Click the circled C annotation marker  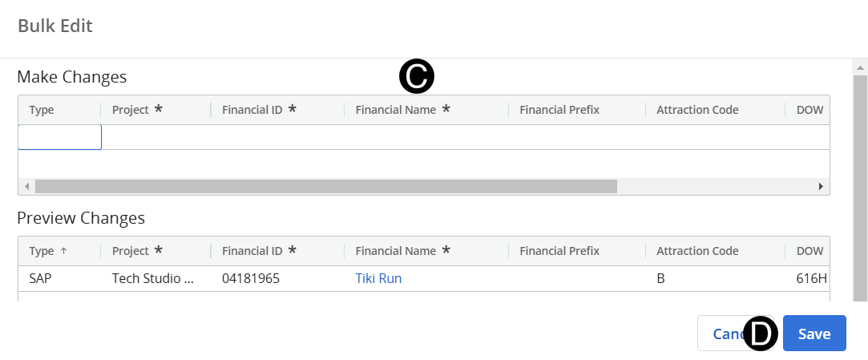pos(417,77)
